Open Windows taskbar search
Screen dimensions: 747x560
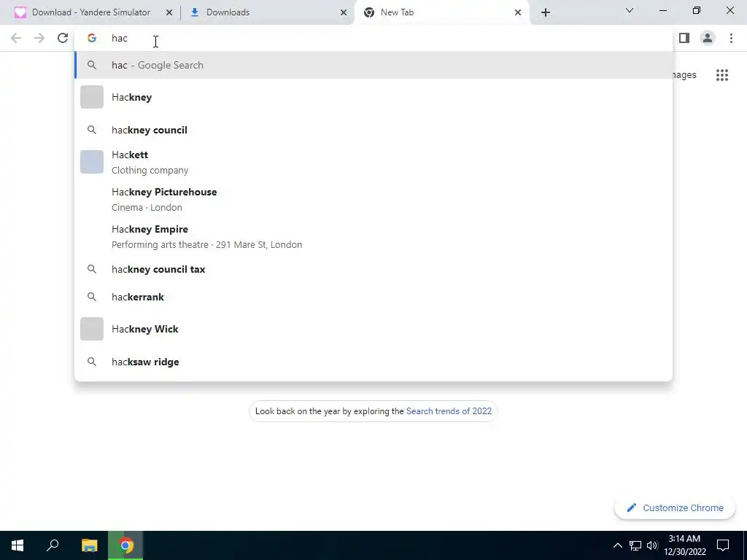(x=53, y=545)
